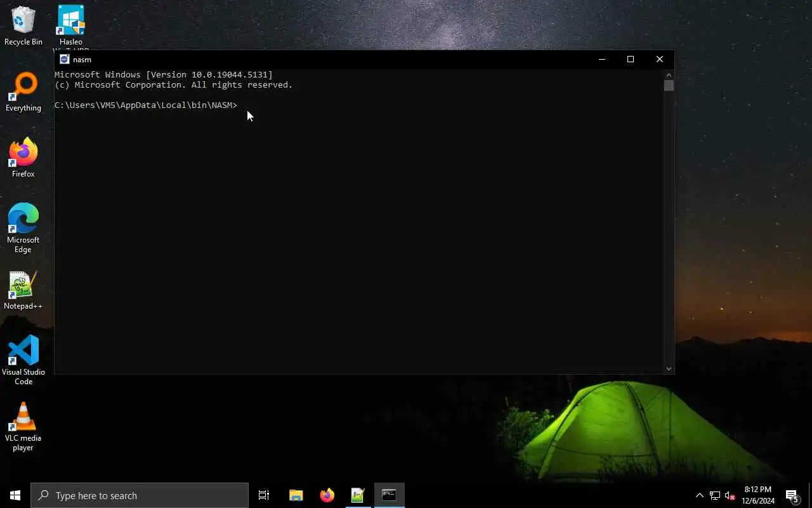Click the muted volume tray icon
The image size is (812, 508).
tap(730, 495)
